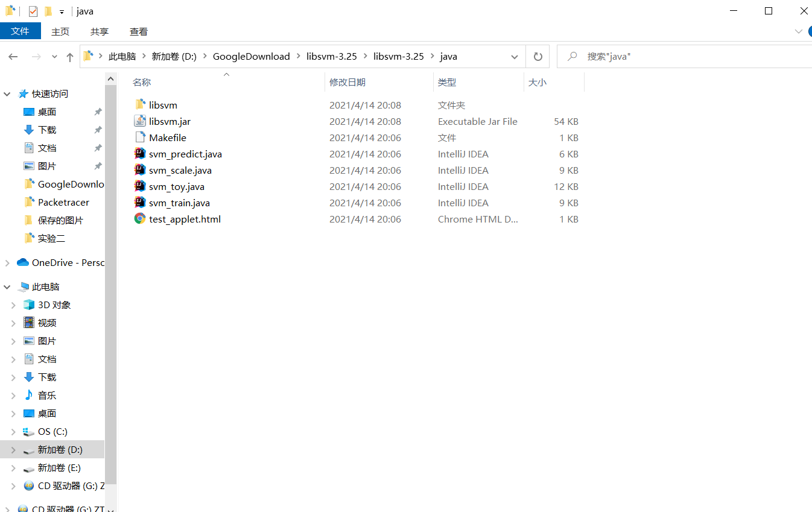The width and height of the screenshot is (812, 512).
Task: Click the 54 KB size cell
Action: (566, 121)
